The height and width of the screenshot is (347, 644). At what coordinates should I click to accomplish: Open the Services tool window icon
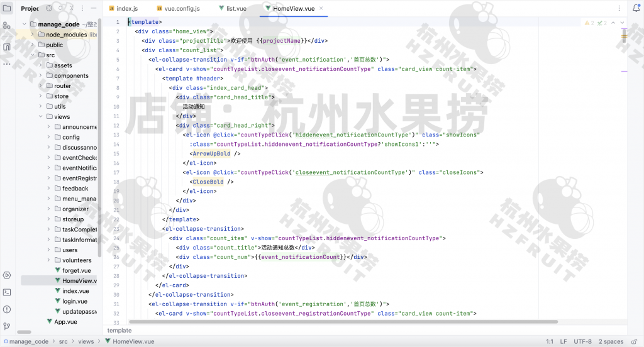[7, 275]
